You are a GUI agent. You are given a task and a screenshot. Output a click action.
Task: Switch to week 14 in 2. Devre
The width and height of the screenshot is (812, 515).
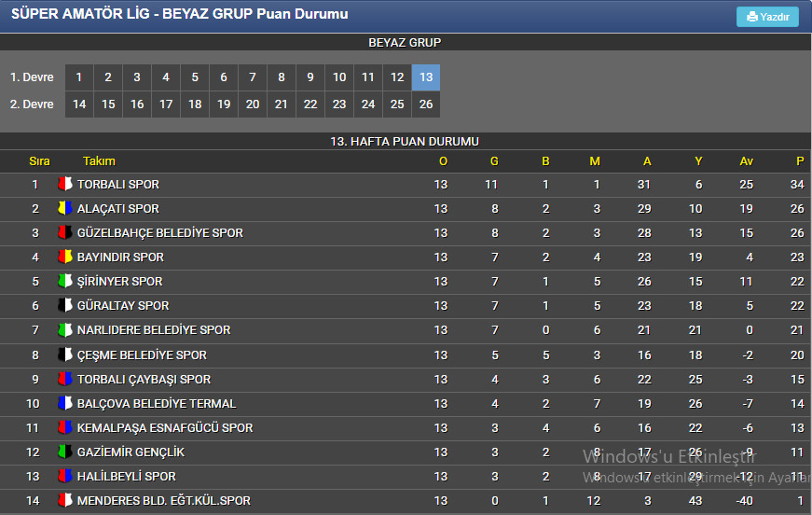pyautogui.click(x=79, y=104)
